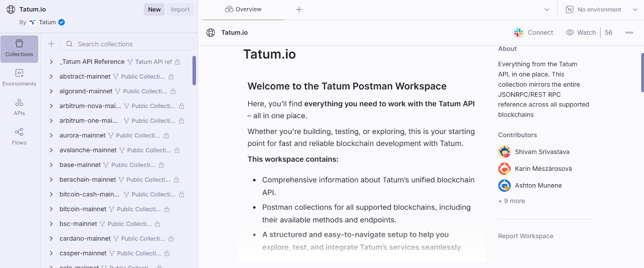This screenshot has height=268, width=644.
Task: Click the Connect button
Action: click(x=533, y=33)
